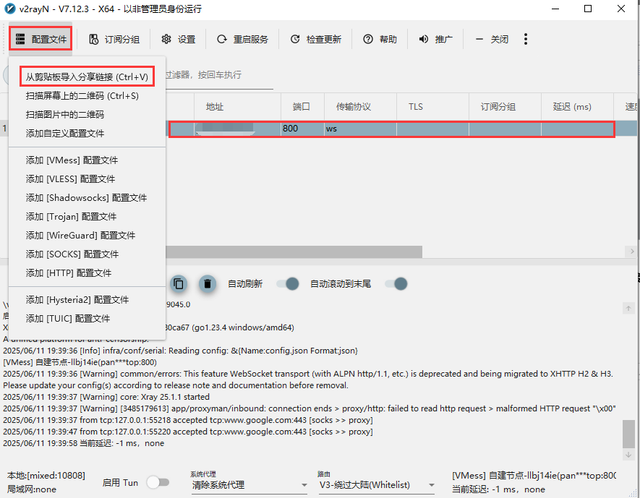This screenshot has width=640, height=498.
Task: Select the server row with port 800
Action: [400, 129]
